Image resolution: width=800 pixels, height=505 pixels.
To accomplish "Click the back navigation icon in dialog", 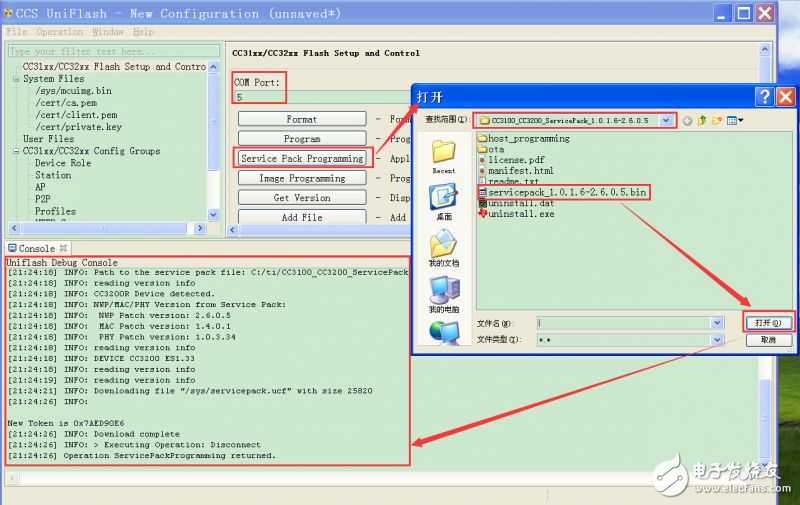I will coord(687,121).
